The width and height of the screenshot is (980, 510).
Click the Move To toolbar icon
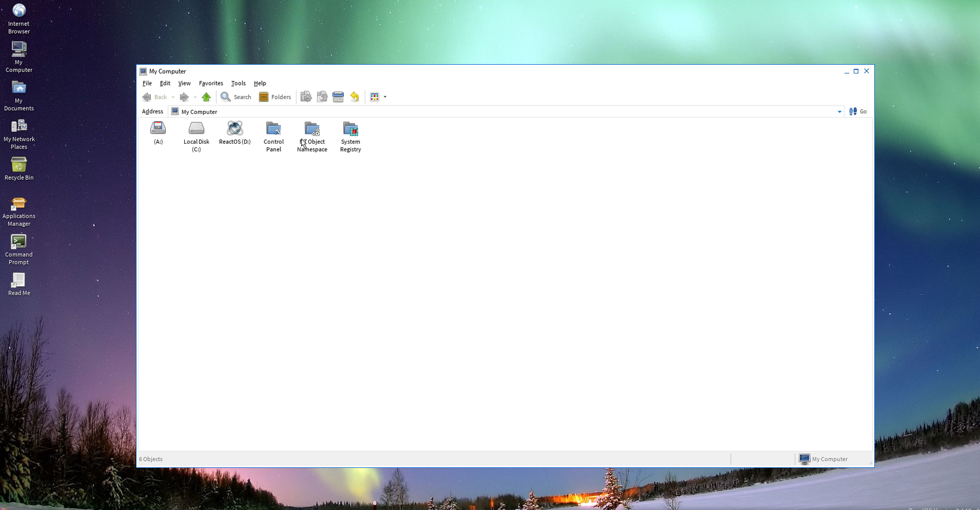pyautogui.click(x=306, y=97)
